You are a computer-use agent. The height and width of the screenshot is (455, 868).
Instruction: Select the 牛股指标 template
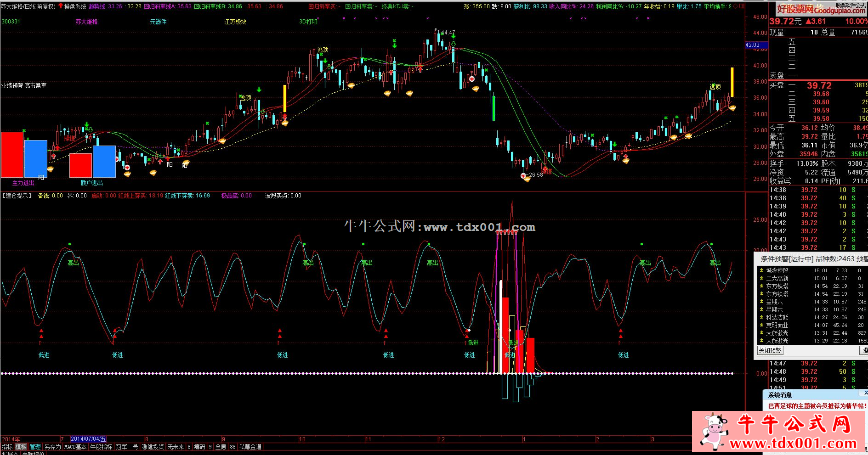(x=101, y=447)
